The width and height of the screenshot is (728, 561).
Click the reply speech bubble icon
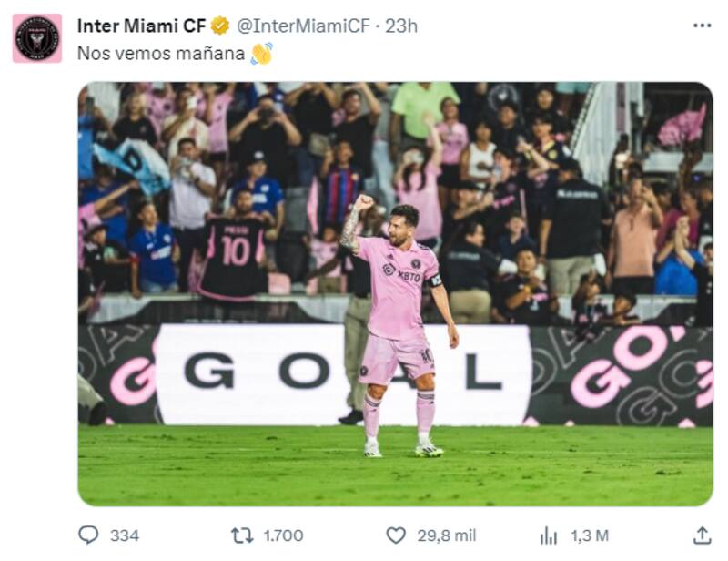pyautogui.click(x=88, y=535)
